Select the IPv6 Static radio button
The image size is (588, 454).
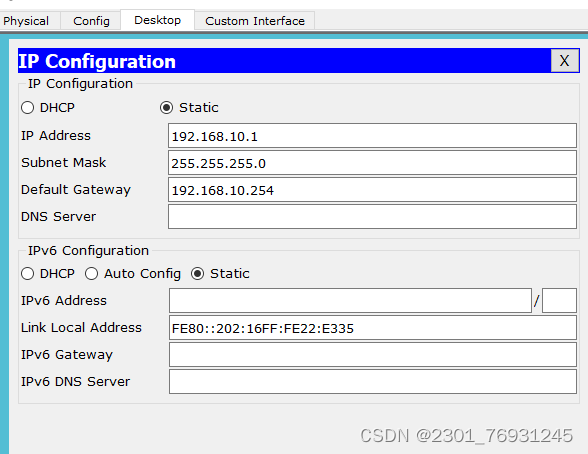click(197, 274)
